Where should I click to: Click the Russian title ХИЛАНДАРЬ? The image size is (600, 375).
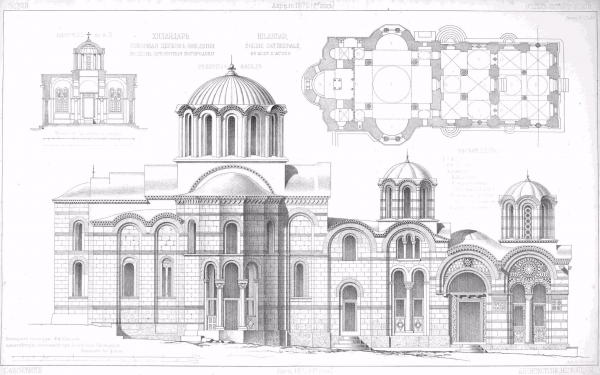coord(165,37)
